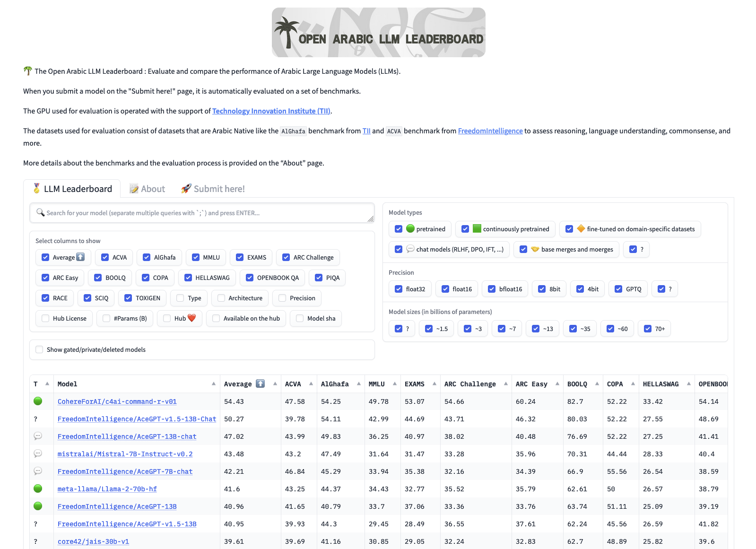Uncheck the ~13 model size filter

[x=536, y=329]
